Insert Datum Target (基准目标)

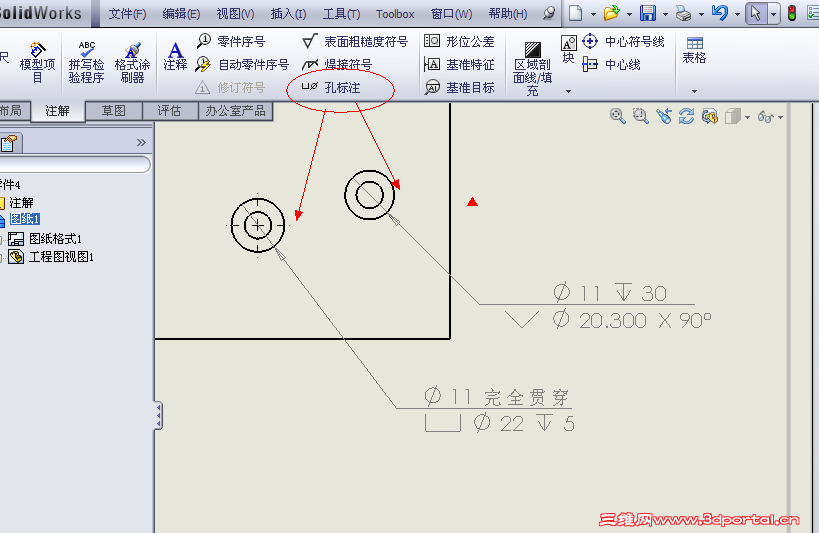pyautogui.click(x=459, y=87)
